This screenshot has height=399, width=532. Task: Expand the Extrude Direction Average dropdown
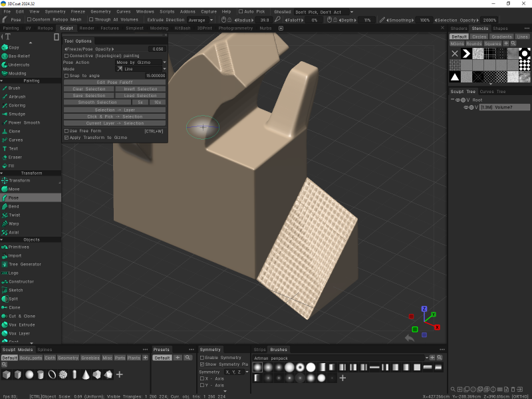[198, 21]
